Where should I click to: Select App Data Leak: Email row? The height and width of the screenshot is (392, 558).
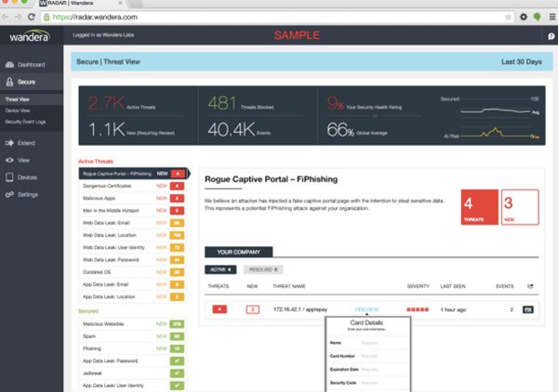pyautogui.click(x=132, y=284)
